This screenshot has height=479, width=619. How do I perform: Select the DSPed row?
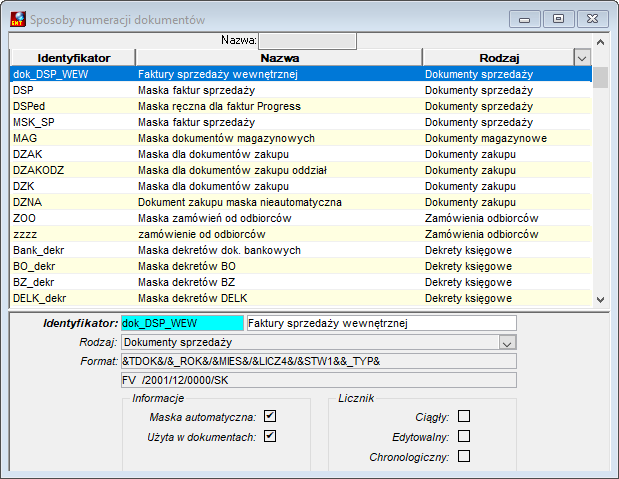[301, 106]
